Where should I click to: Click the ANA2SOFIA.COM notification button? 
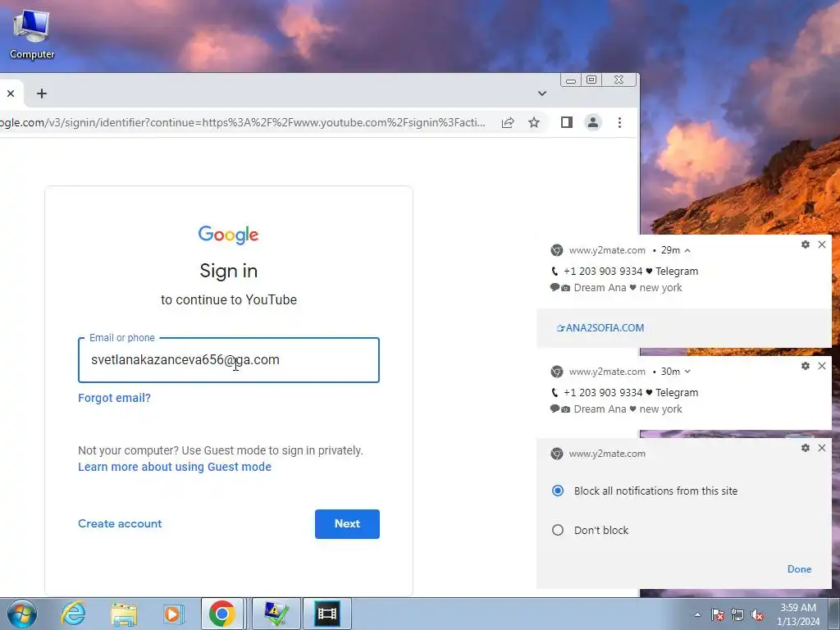point(600,328)
